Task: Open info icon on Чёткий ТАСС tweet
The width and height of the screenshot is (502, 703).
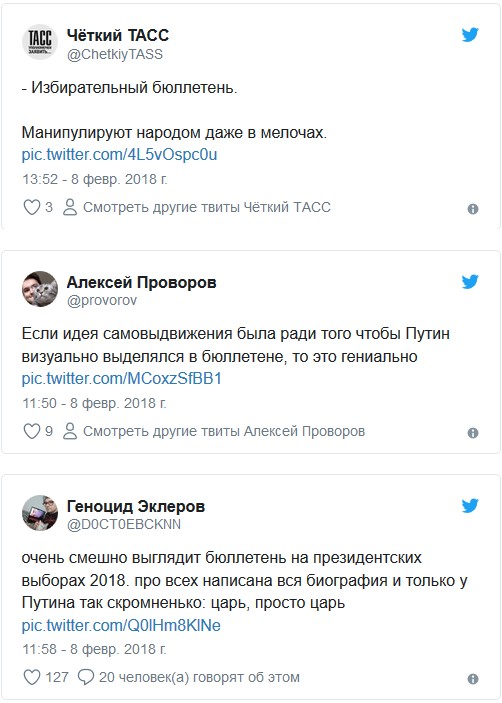Action: pyautogui.click(x=473, y=209)
